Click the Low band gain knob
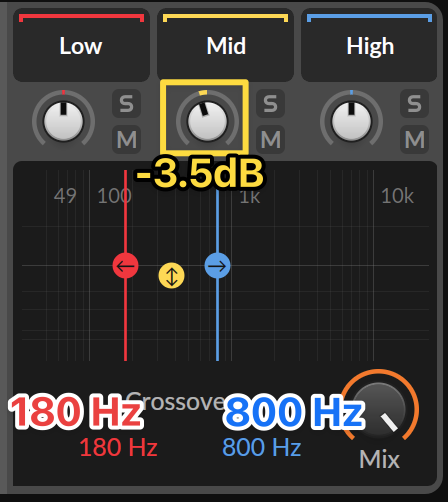Image resolution: width=448 pixels, height=502 pixels. (x=63, y=120)
